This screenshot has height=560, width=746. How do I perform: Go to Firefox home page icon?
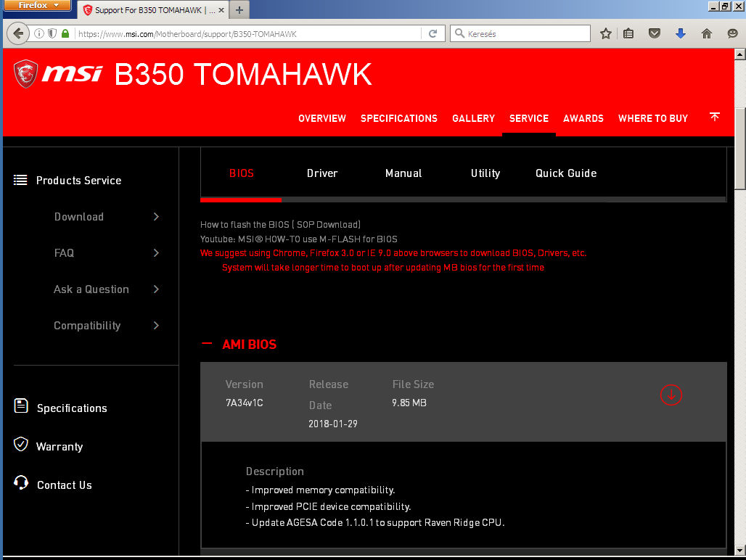707,34
